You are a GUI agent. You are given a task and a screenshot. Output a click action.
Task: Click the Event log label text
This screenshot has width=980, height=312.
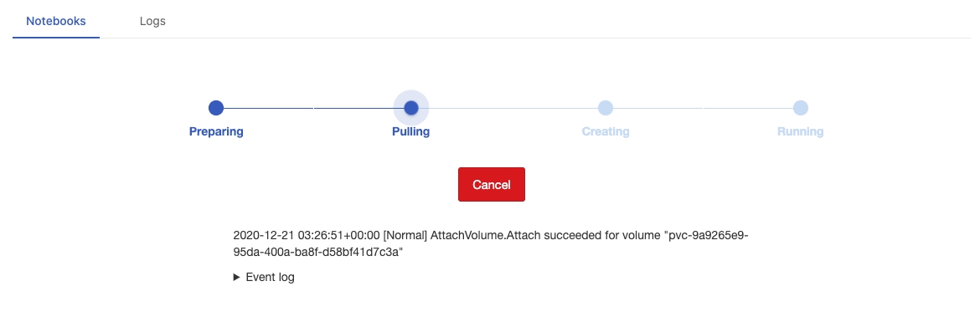coord(270,277)
